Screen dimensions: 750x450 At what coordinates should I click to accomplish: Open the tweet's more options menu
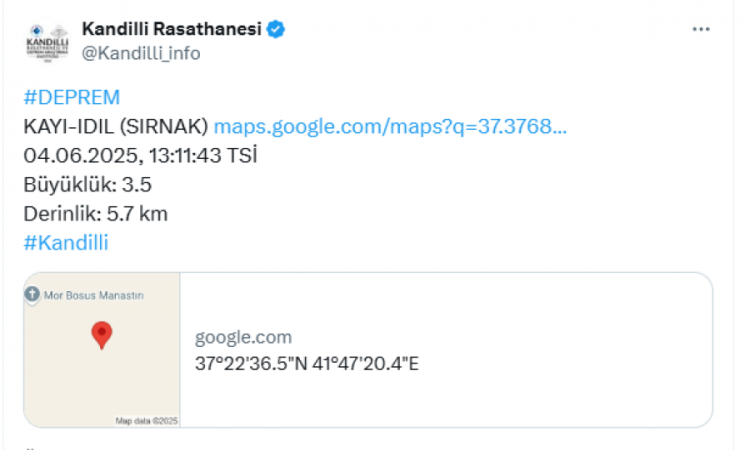click(701, 30)
